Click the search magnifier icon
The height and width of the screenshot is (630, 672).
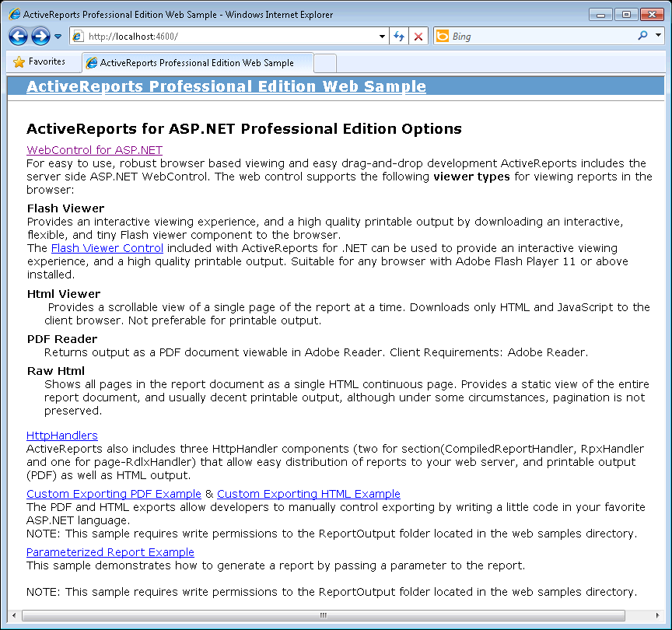[x=642, y=36]
